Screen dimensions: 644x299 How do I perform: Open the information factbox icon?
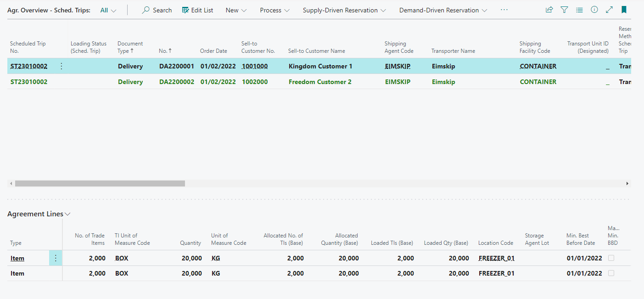[594, 10]
